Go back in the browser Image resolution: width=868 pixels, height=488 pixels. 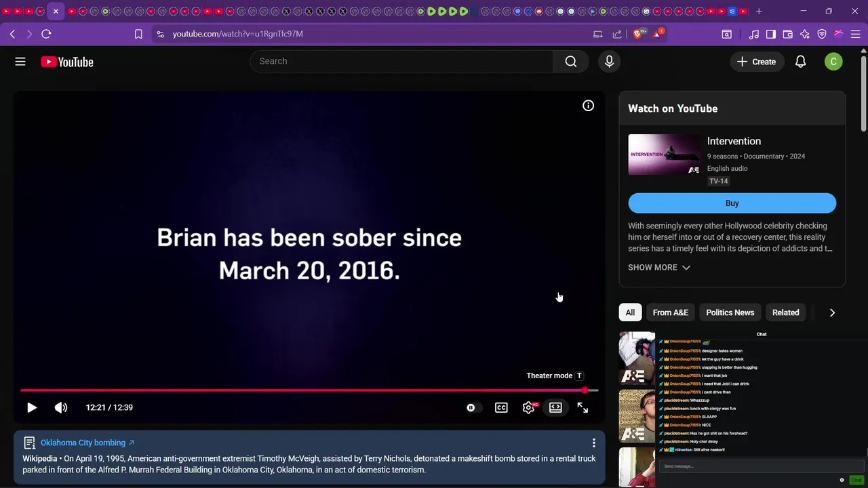[12, 34]
